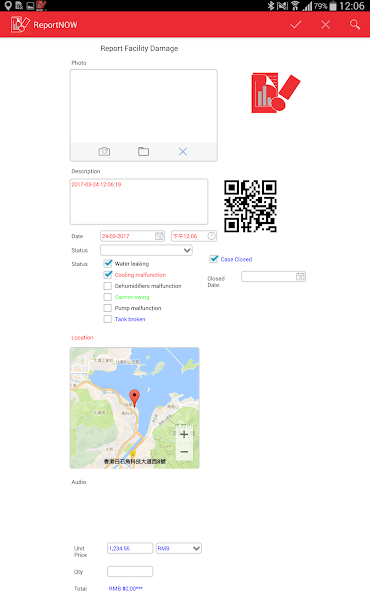Check the Pump malfunction checkbox
370x592 pixels.
108,308
